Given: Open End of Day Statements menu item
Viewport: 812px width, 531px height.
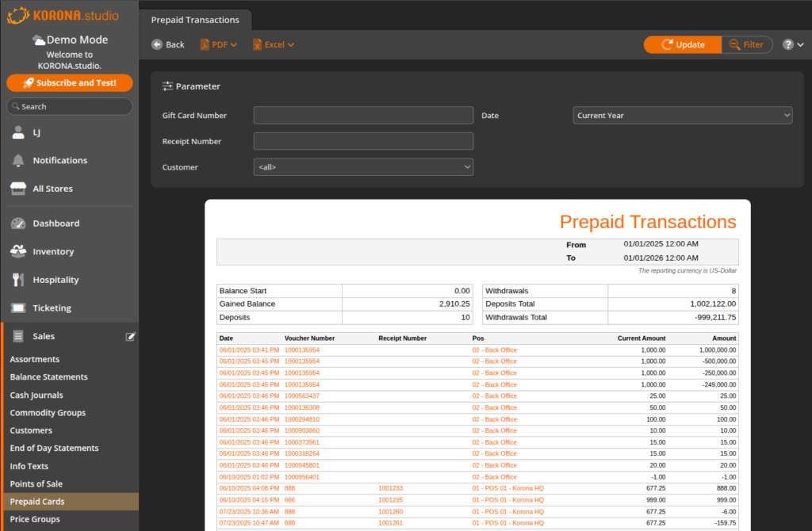Looking at the screenshot, I should [54, 449].
